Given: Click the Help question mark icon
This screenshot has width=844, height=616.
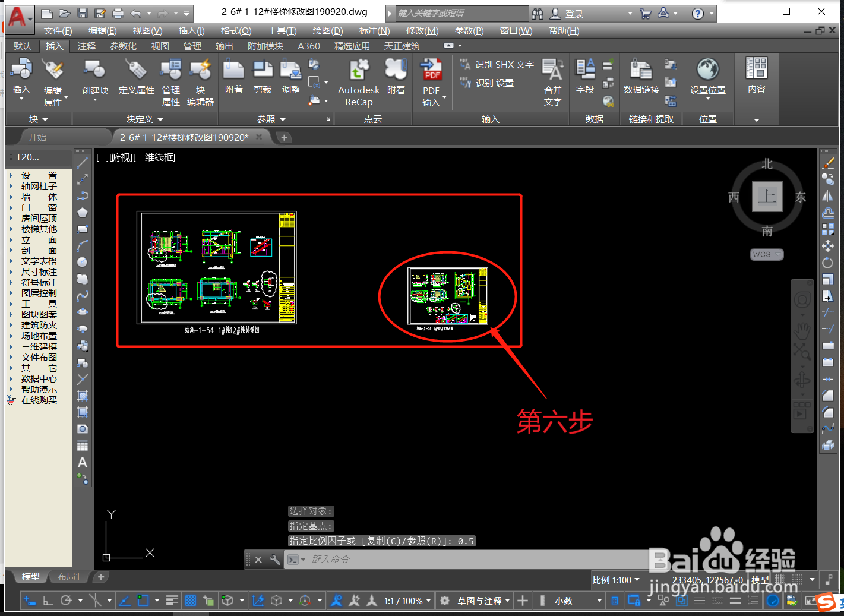Looking at the screenshot, I should (698, 14).
